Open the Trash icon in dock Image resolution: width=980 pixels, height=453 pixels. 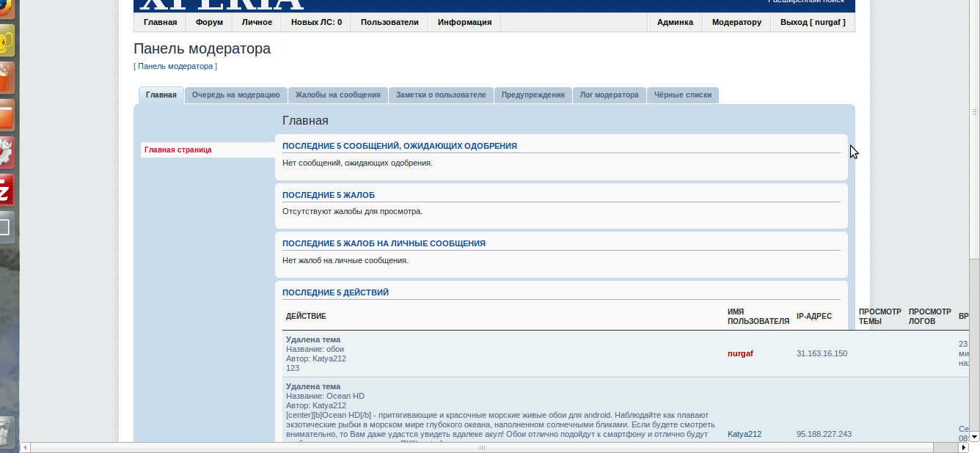click(x=6, y=431)
